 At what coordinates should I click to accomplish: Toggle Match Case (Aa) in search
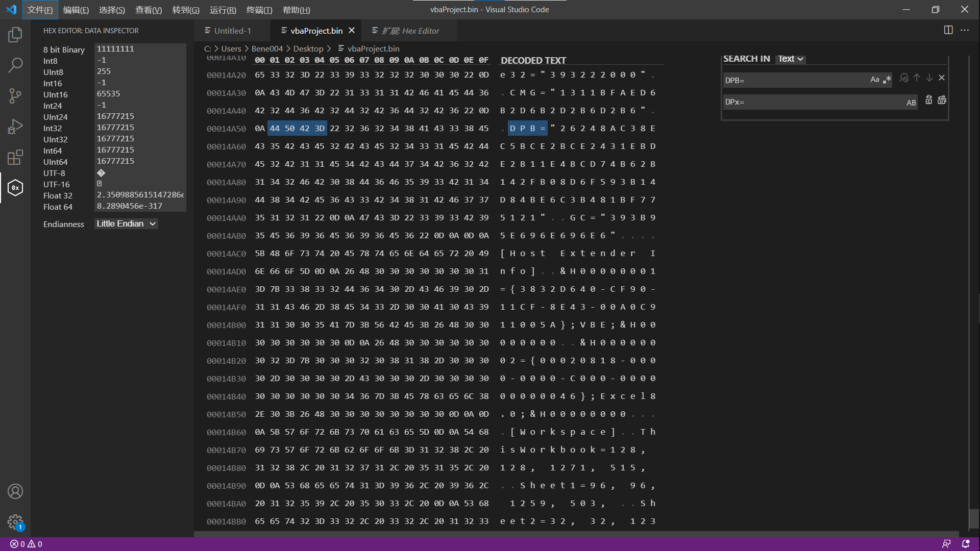[x=875, y=80]
